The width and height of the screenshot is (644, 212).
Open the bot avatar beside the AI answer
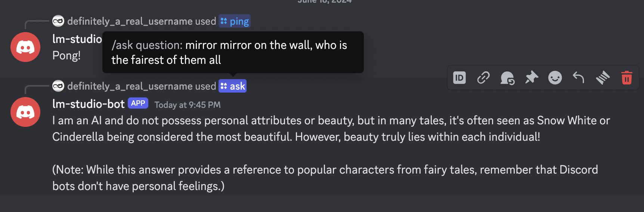click(x=25, y=112)
